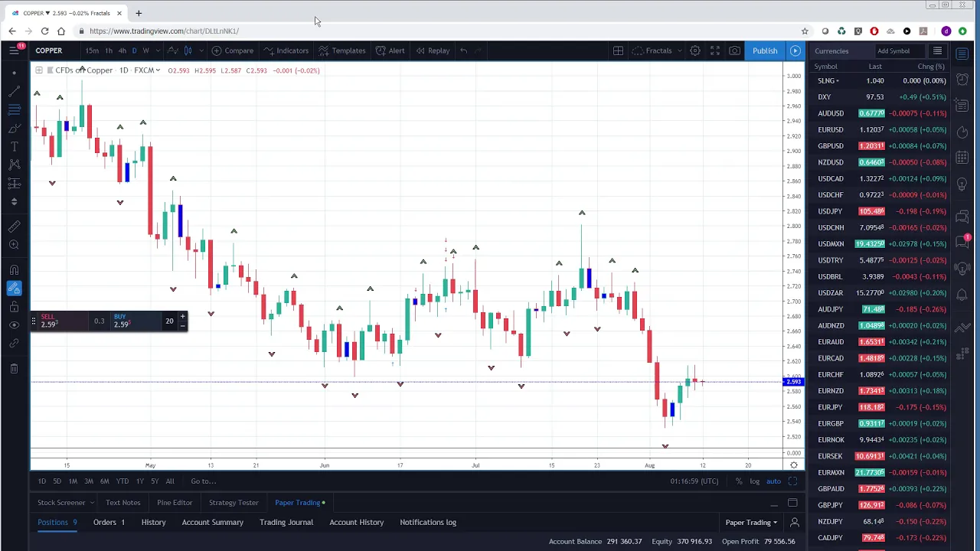980x551 pixels.
Task: Open the timeframe dropdown arrow after W
Action: point(157,51)
